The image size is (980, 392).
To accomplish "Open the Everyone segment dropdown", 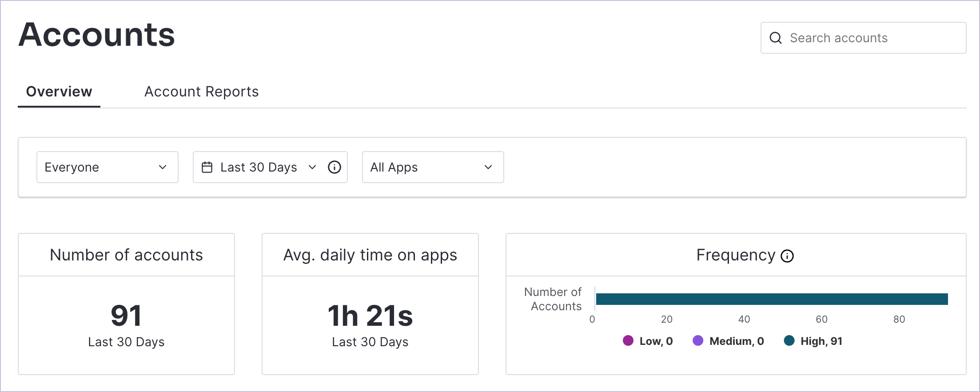I will click(x=107, y=167).
